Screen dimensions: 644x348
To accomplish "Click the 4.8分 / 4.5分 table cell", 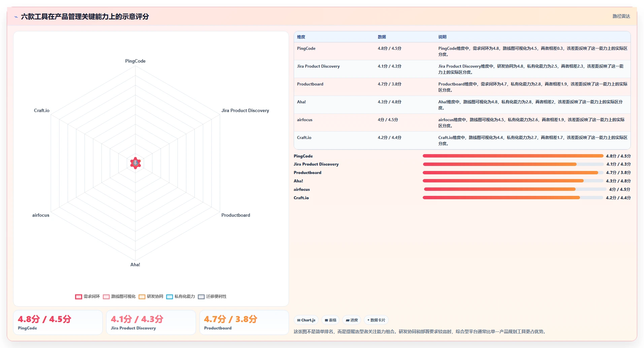I will (x=390, y=48).
